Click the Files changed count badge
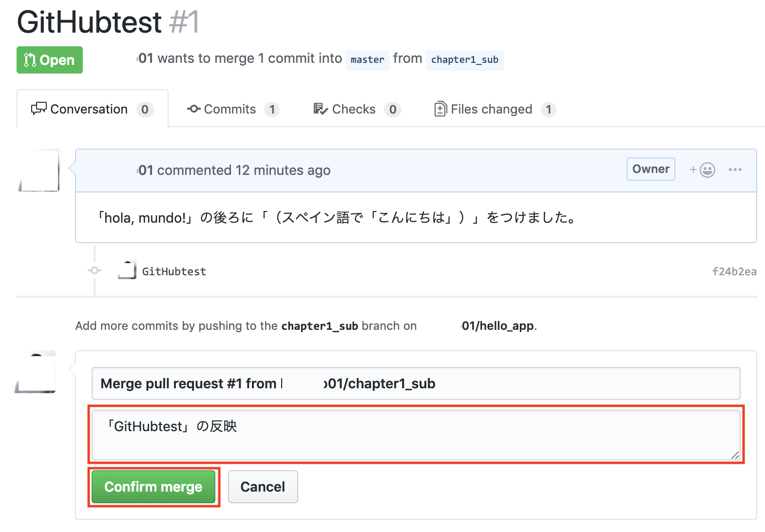 549,110
